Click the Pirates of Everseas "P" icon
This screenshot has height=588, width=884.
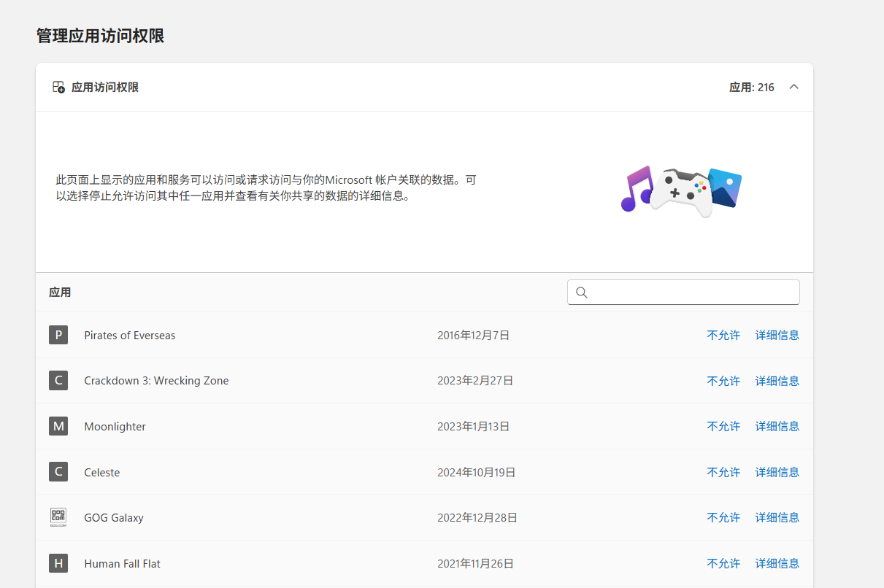point(58,335)
